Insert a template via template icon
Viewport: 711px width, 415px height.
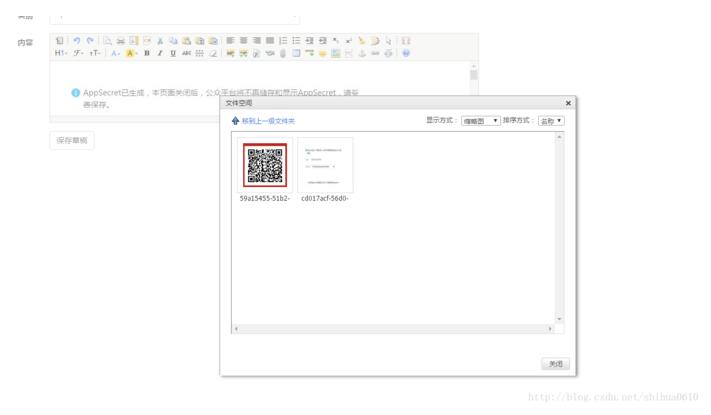(133, 41)
